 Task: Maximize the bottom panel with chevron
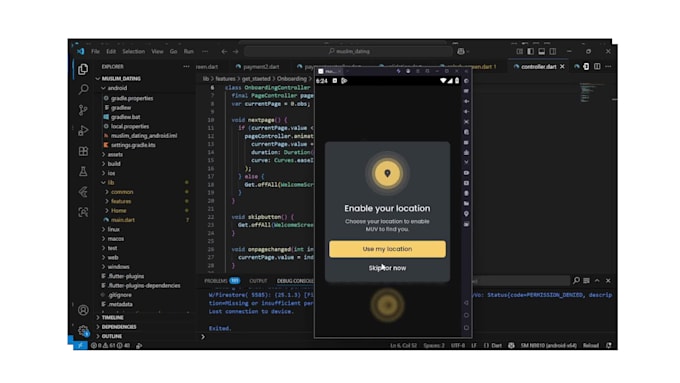pyautogui.click(x=597, y=281)
